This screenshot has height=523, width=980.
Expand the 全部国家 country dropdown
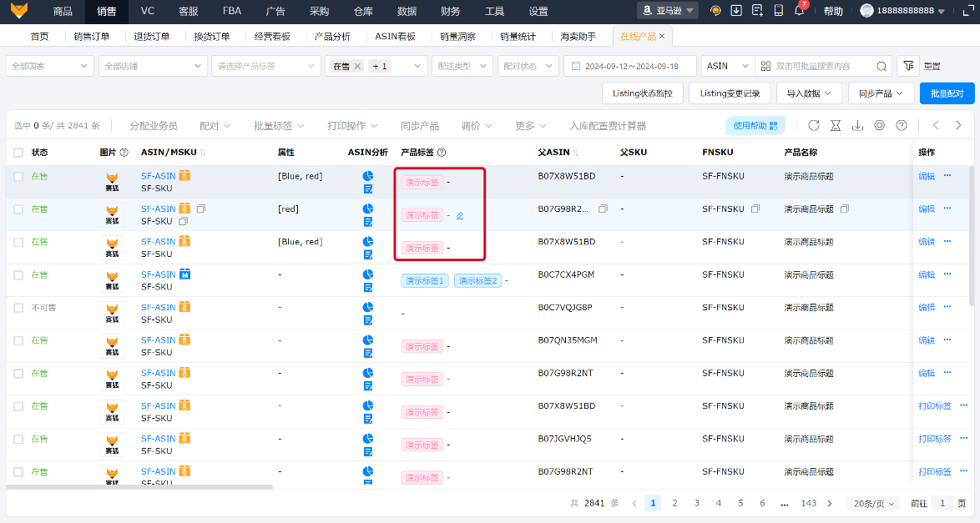pyautogui.click(x=47, y=66)
